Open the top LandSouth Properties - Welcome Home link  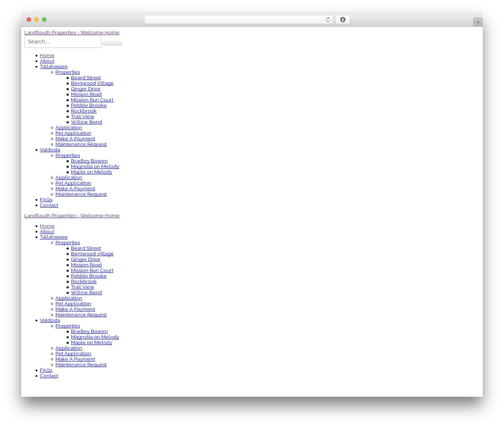pos(72,33)
